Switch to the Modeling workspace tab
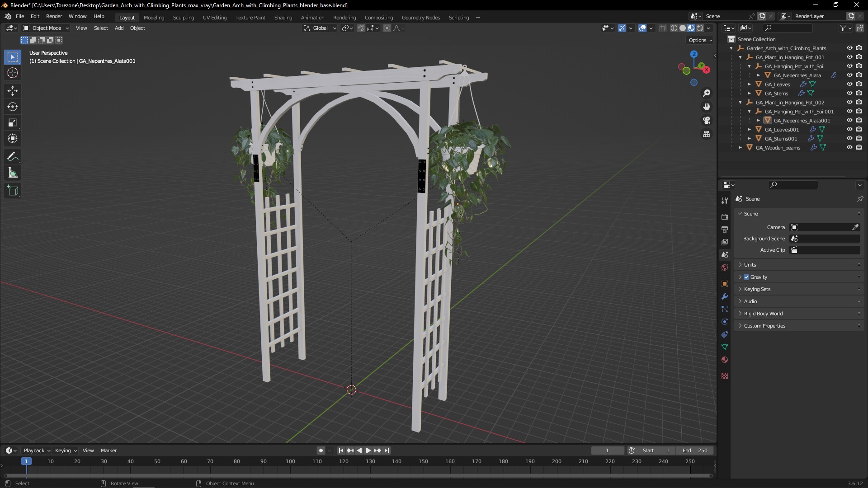The height and width of the screenshot is (488, 868). (x=154, y=18)
